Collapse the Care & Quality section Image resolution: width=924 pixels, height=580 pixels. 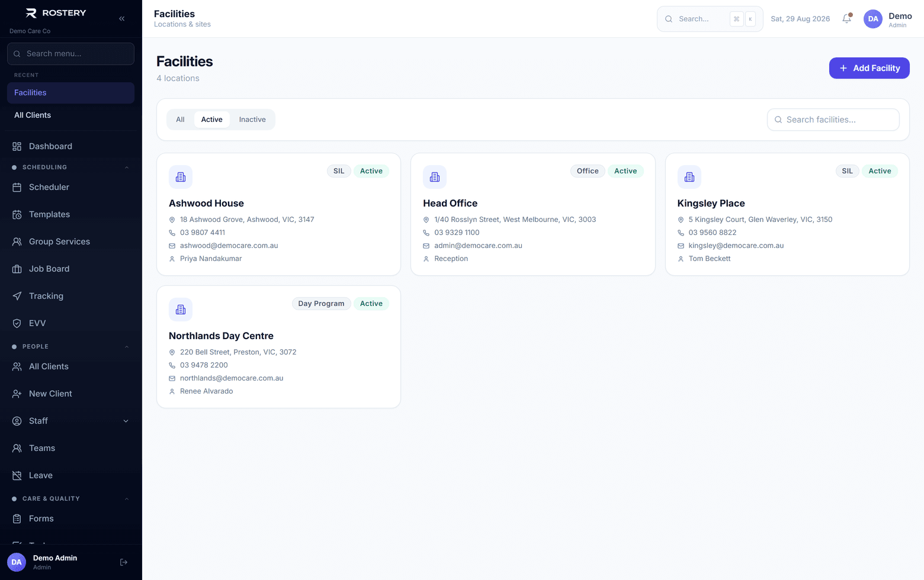pos(126,499)
